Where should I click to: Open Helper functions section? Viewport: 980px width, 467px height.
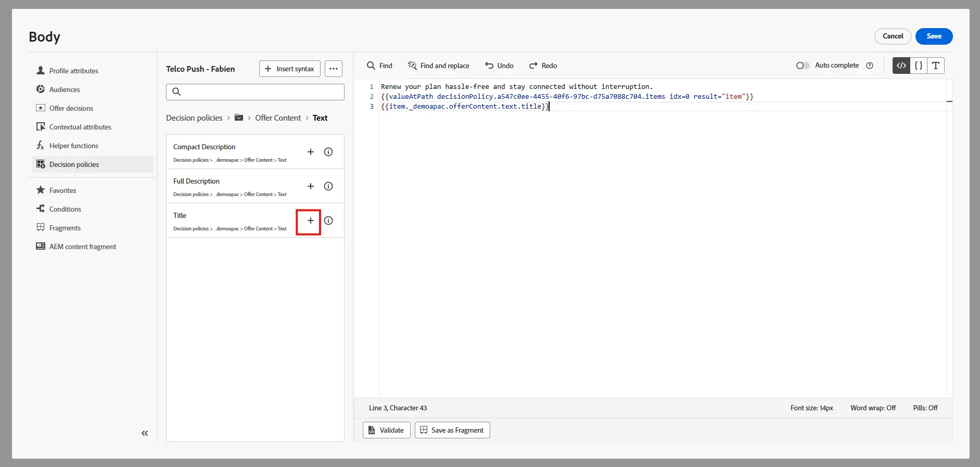tap(93, 146)
